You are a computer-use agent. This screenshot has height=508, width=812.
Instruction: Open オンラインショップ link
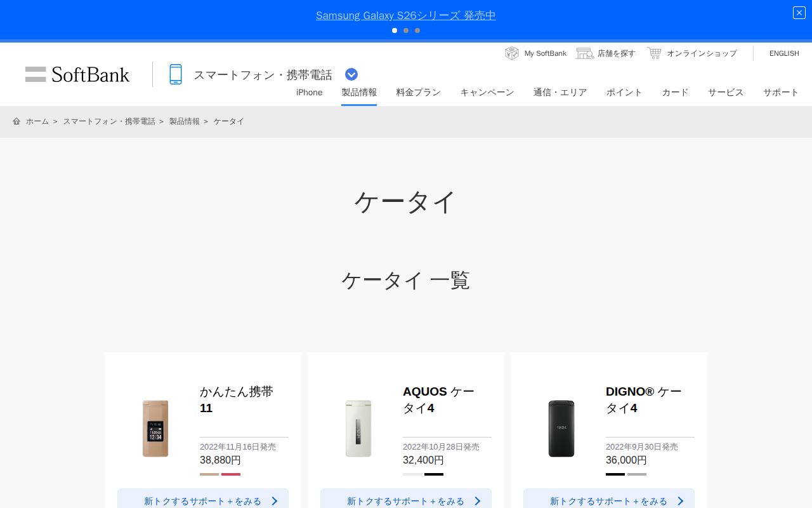(x=702, y=53)
